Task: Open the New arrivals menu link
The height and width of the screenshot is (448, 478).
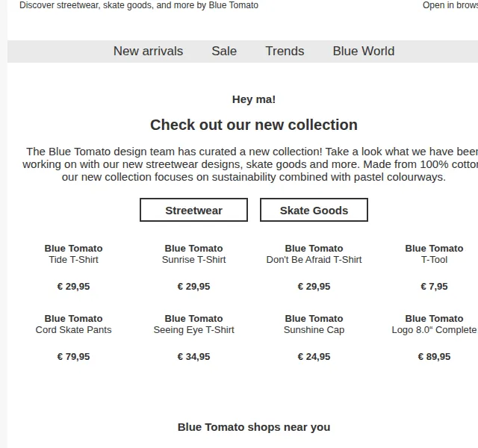Action: (x=148, y=52)
